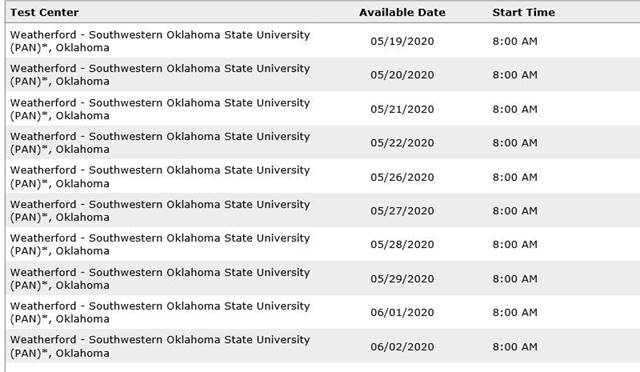Click the Test Center column header
The image size is (640, 372).
click(x=44, y=13)
